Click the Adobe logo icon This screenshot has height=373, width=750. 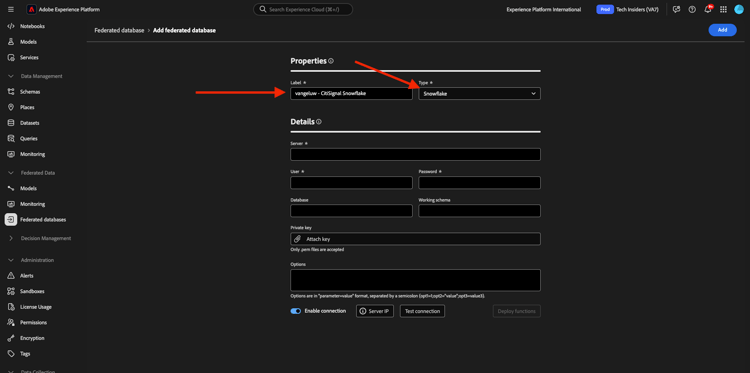[32, 9]
